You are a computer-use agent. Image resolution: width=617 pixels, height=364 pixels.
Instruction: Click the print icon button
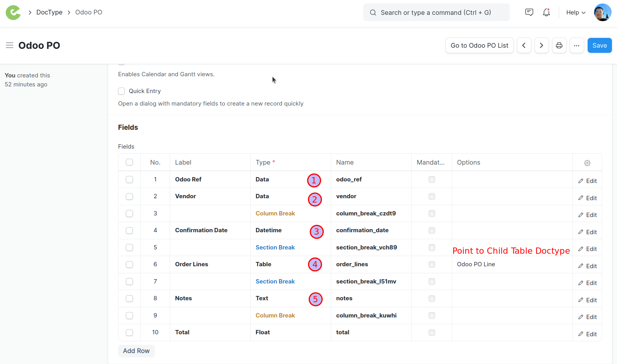pos(559,45)
